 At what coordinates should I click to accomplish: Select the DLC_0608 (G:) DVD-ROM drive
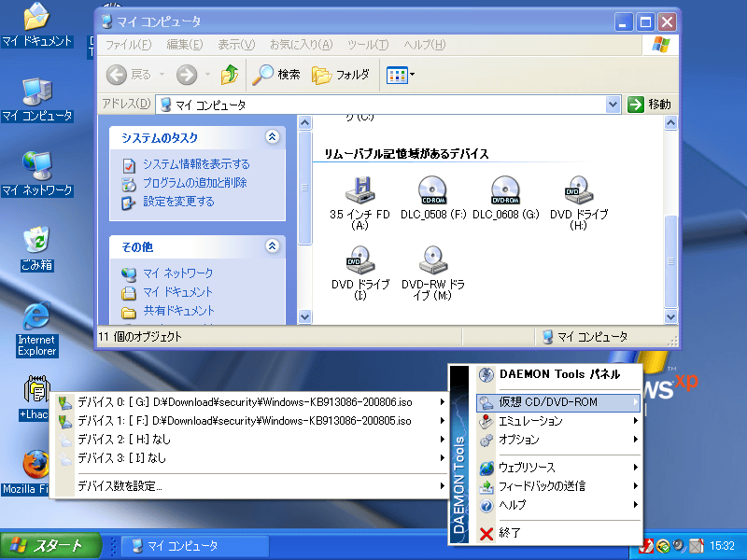click(505, 197)
